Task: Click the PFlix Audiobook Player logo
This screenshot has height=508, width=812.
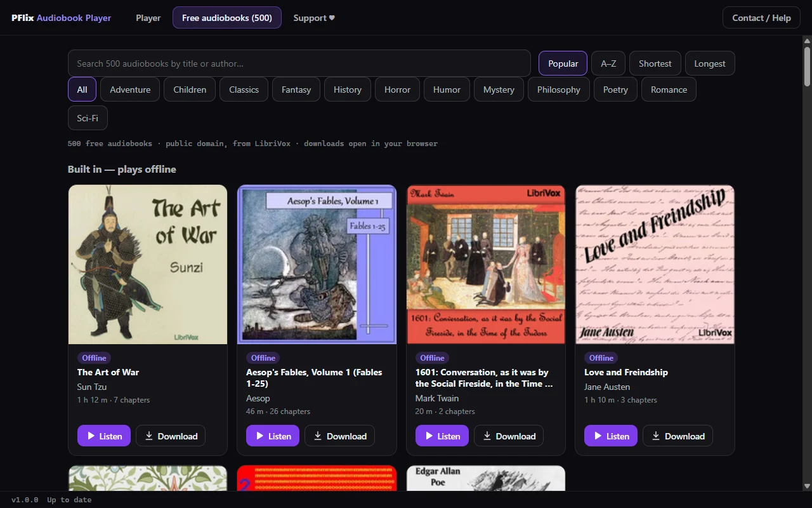Action: click(x=61, y=18)
